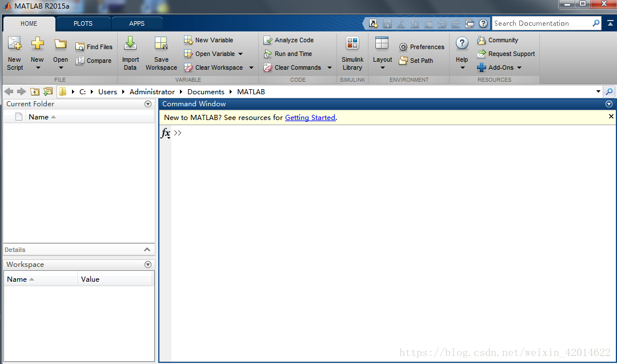This screenshot has width=617, height=364.
Task: Run the documentation search magnifier
Action: [x=596, y=23]
